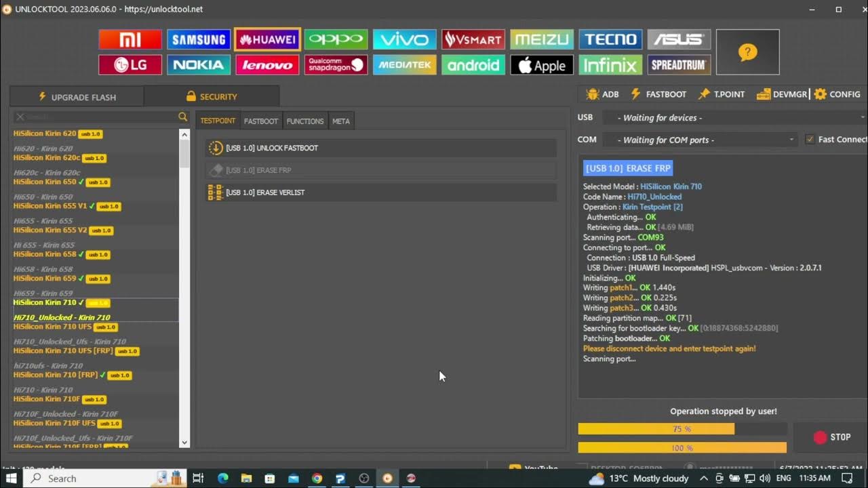Screen dimensions: 868x488
Task: Select the Spreadtrum brand logo
Action: pos(679,65)
